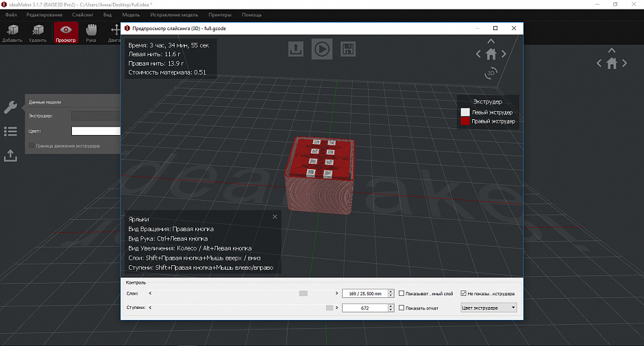Open the Модель menu
Image resolution: width=644 pixels, height=346 pixels.
coord(131,15)
